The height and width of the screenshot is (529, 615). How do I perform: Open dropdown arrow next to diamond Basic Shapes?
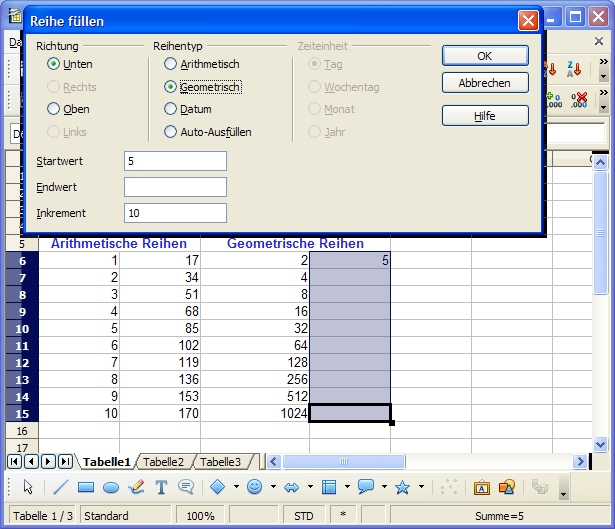[x=236, y=487]
